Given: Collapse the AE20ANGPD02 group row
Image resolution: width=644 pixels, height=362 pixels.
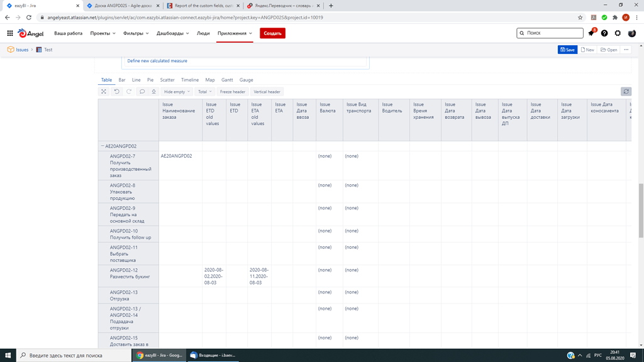Looking at the screenshot, I should (103, 146).
